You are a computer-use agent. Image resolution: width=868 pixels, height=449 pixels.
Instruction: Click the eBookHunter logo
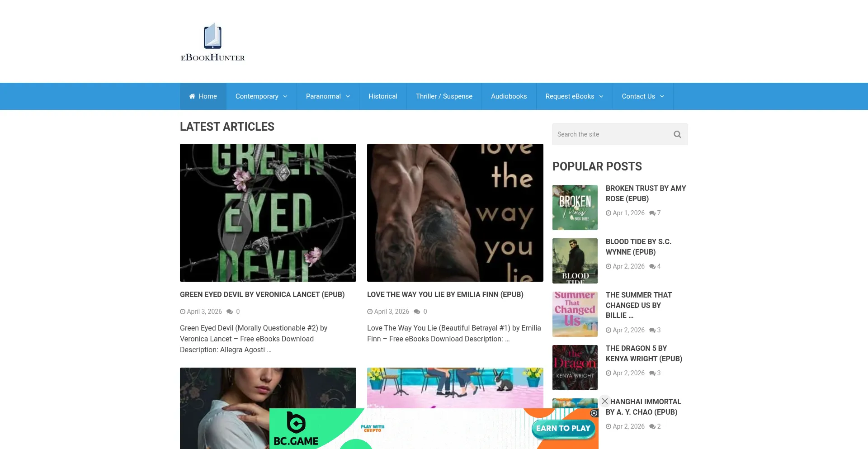pyautogui.click(x=212, y=42)
